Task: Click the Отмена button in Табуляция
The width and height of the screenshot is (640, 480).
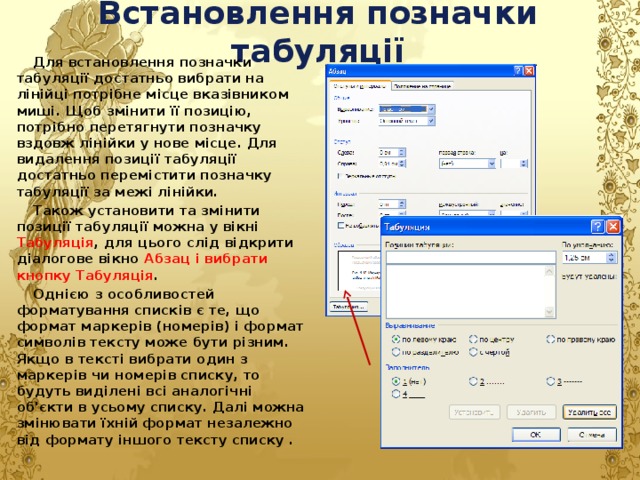Action: pos(592,435)
